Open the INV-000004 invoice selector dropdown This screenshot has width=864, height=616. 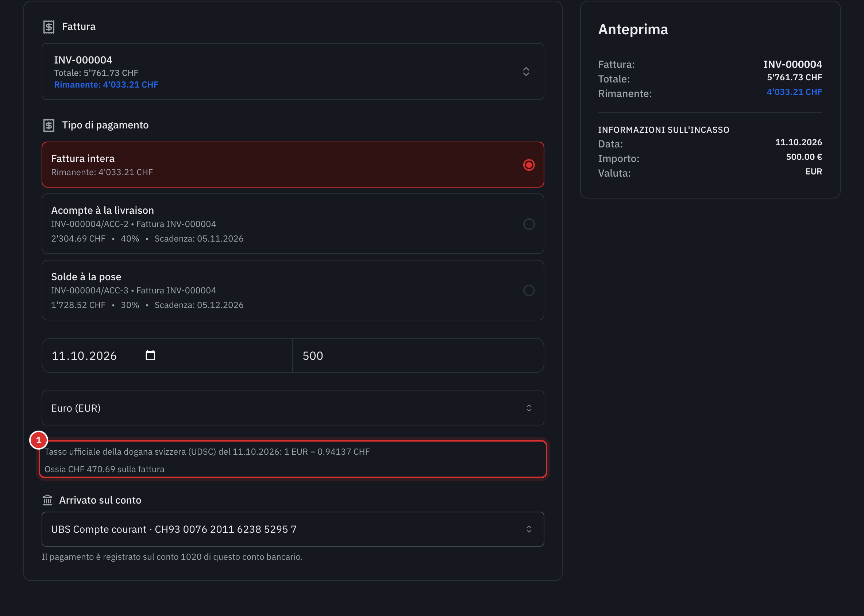pyautogui.click(x=293, y=72)
